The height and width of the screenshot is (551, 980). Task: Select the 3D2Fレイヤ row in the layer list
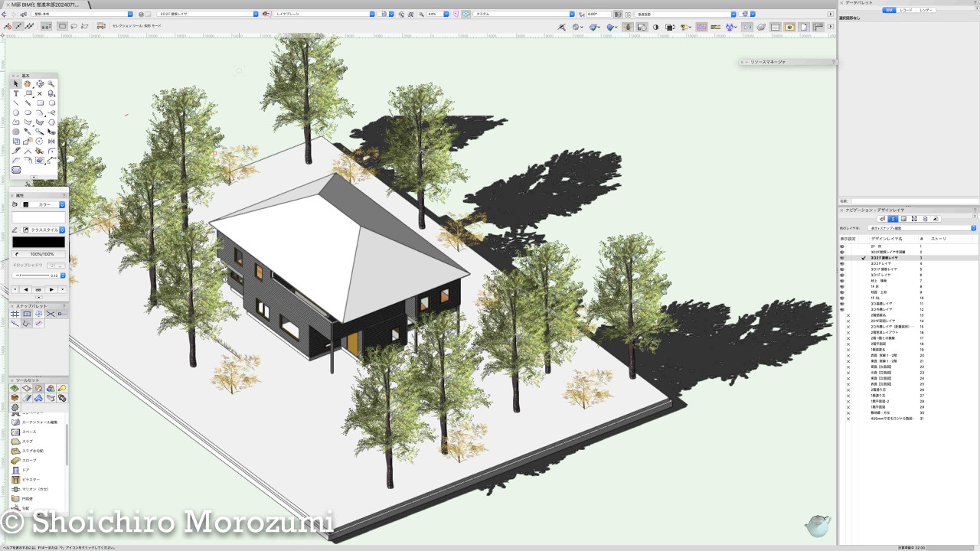pyautogui.click(x=880, y=263)
